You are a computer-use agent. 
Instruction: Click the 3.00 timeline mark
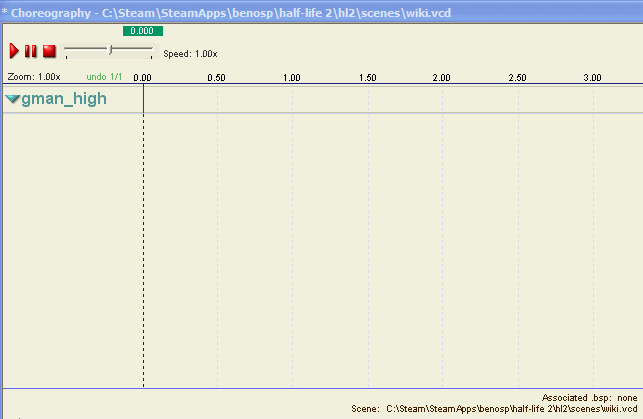(593, 77)
